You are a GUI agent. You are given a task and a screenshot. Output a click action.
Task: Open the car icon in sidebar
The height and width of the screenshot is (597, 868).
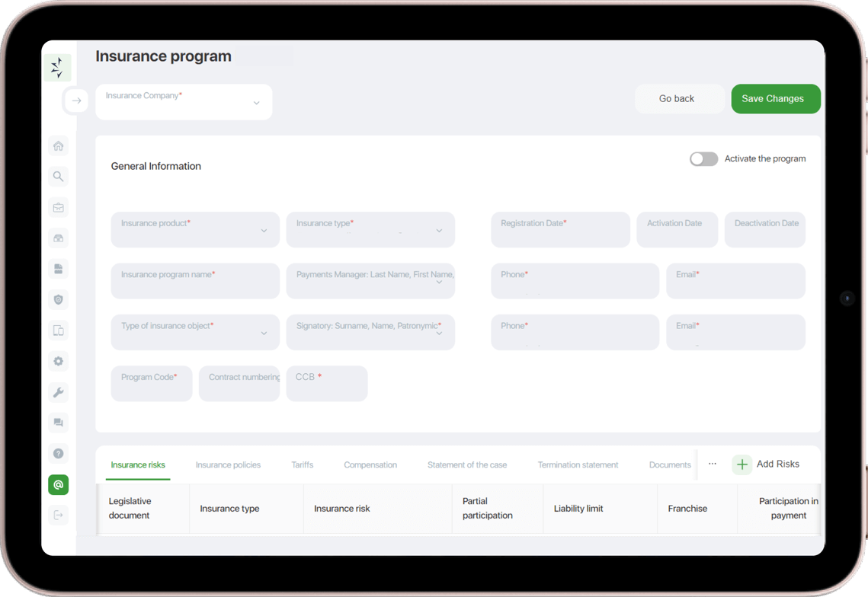[x=58, y=238]
